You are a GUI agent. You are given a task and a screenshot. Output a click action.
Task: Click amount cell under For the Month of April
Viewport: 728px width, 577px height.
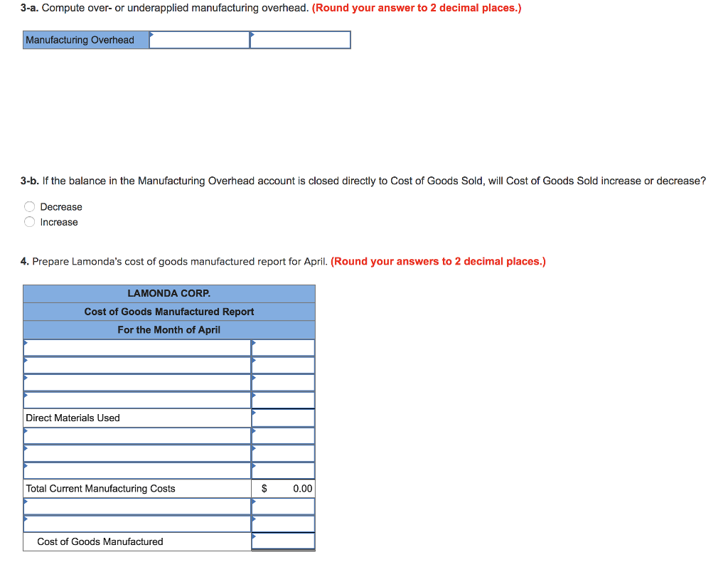click(283, 347)
